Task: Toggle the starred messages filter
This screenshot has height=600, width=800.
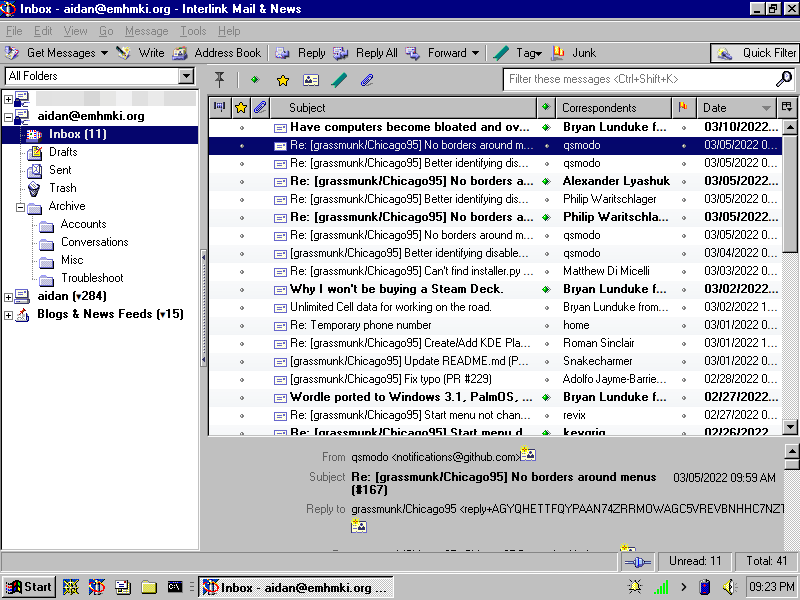Action: point(283,80)
